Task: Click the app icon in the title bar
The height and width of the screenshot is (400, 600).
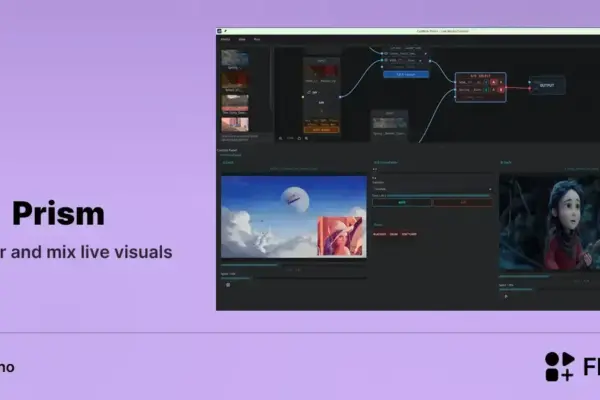Action: pos(219,31)
